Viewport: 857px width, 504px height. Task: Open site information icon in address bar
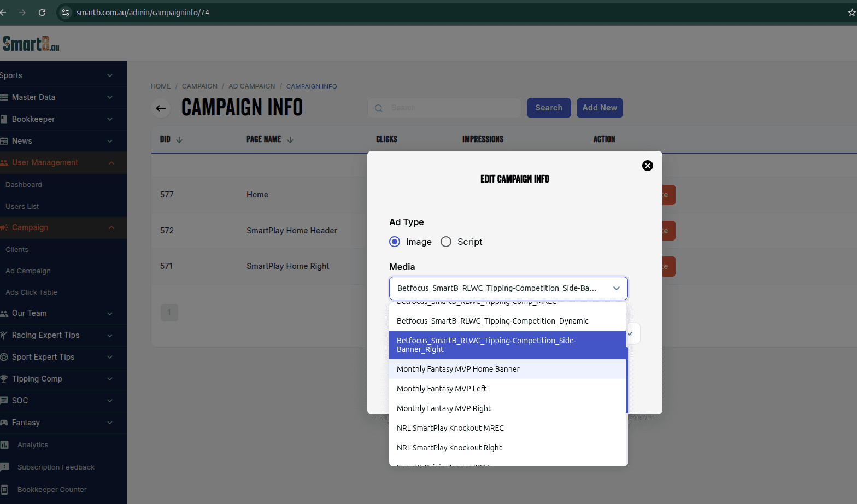coord(66,12)
